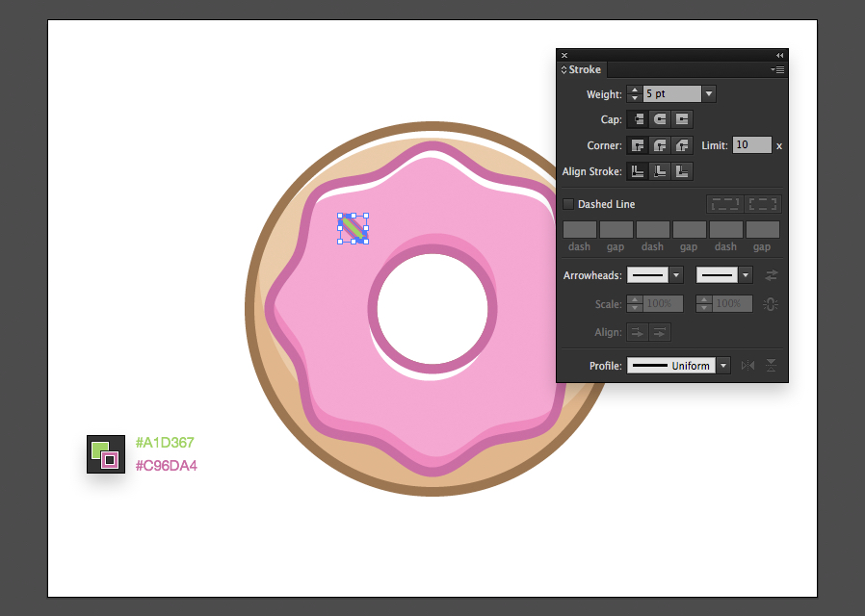The width and height of the screenshot is (865, 616).
Task: Enable the Dashed Line checkbox
Action: pos(568,204)
